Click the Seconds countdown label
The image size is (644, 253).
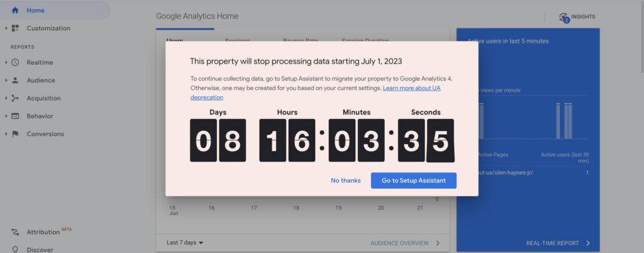pos(426,112)
